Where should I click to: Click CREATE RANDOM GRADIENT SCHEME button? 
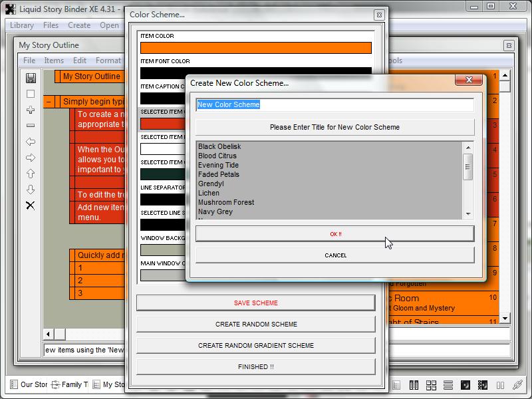(x=256, y=346)
